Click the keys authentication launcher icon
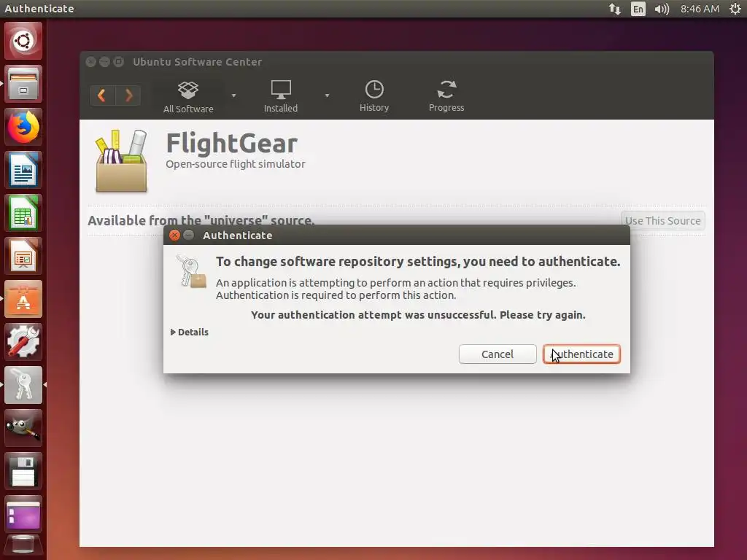The image size is (747, 560). (x=23, y=385)
